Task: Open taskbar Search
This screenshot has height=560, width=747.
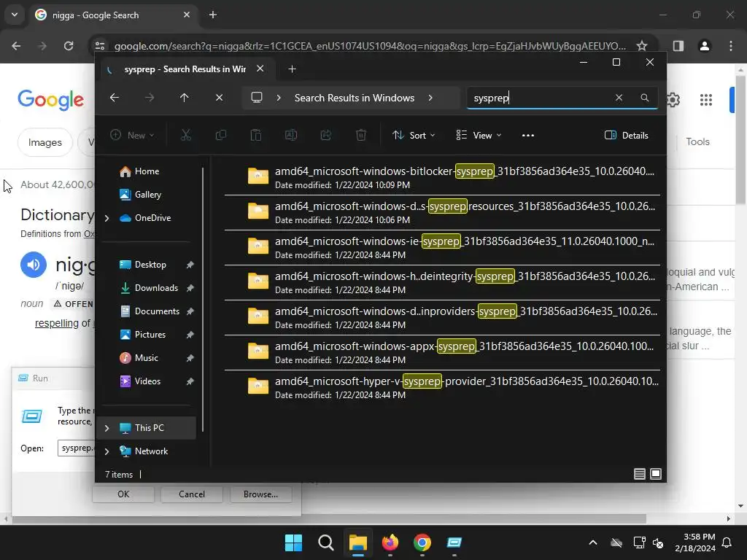Action: tap(326, 542)
